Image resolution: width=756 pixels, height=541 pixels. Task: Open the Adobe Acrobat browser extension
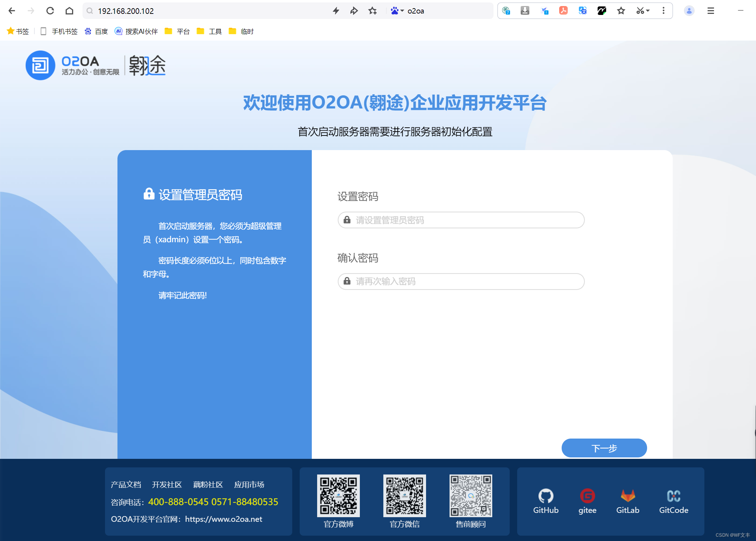point(563,11)
